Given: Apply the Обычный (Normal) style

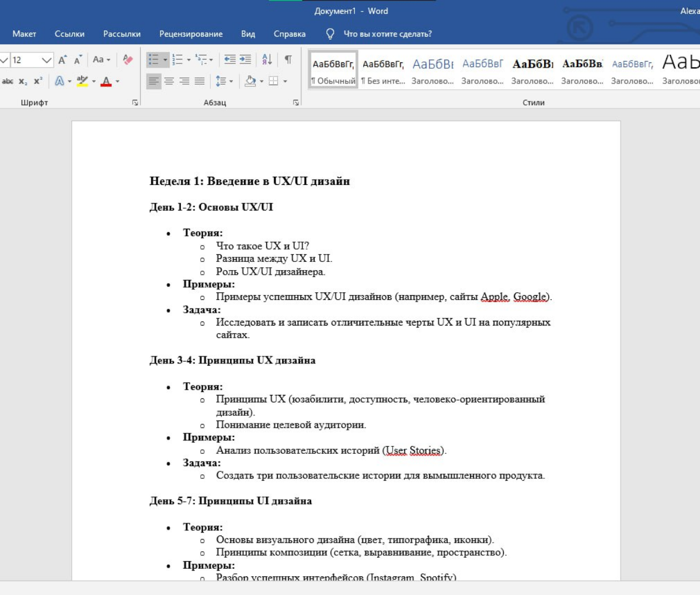Looking at the screenshot, I should (x=333, y=69).
